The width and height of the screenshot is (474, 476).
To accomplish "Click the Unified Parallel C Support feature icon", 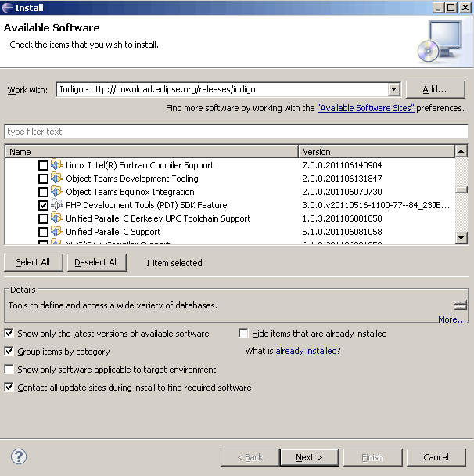I will tap(56, 232).
